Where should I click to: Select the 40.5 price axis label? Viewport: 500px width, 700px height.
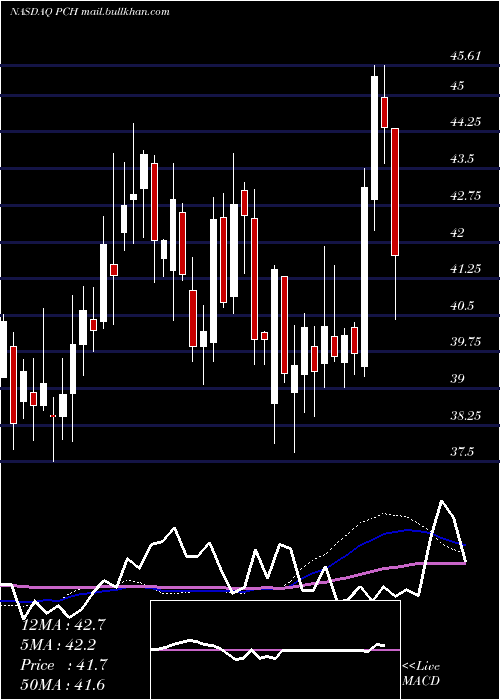[462, 306]
